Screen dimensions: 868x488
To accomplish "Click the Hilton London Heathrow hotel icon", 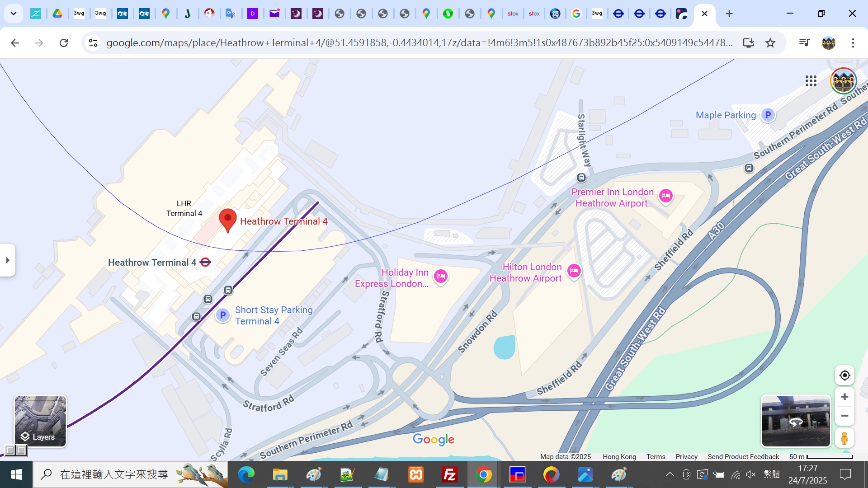I will (x=574, y=271).
